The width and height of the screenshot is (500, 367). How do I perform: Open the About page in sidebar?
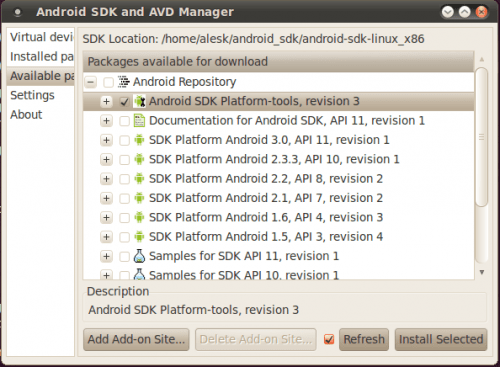click(x=41, y=115)
